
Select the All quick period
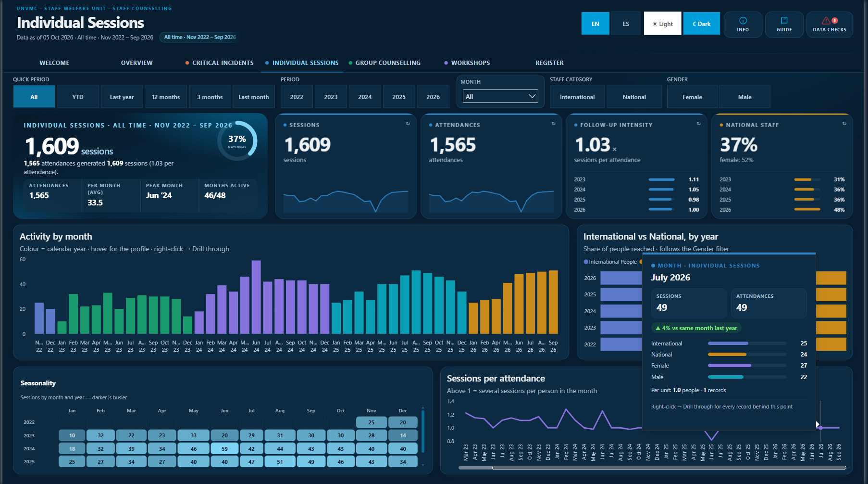click(34, 97)
